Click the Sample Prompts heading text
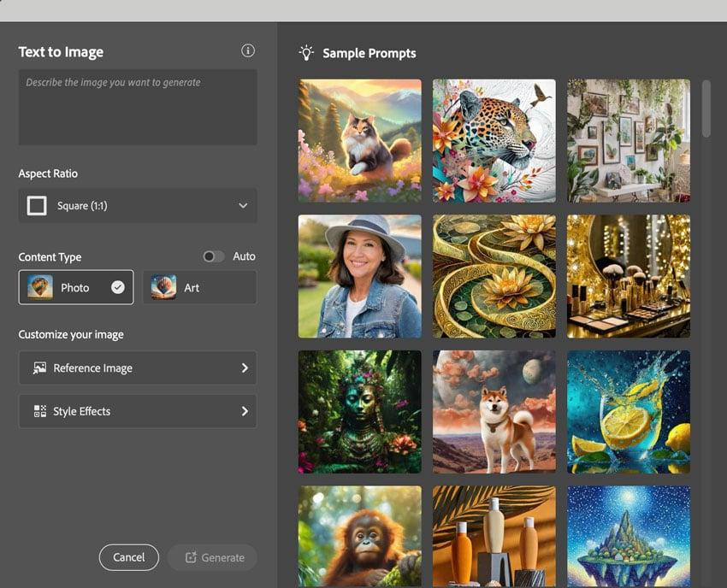This screenshot has width=727, height=588. pos(369,53)
